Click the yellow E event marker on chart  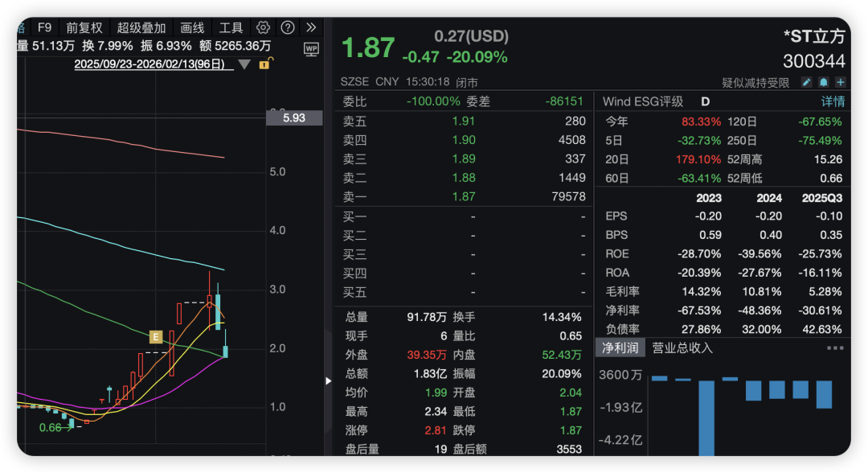point(156,336)
